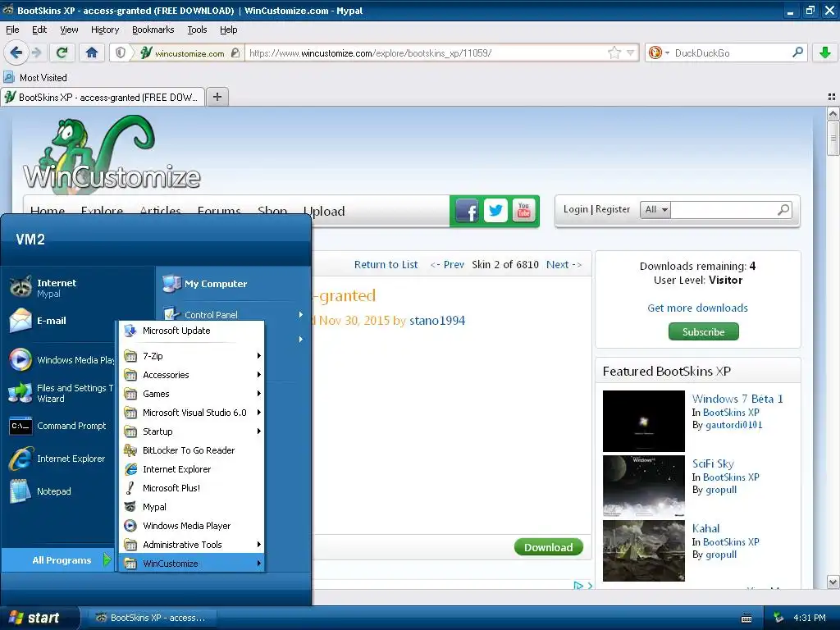This screenshot has width=840, height=630.
Task: Click the browser Forward arrow button
Action: (x=36, y=52)
